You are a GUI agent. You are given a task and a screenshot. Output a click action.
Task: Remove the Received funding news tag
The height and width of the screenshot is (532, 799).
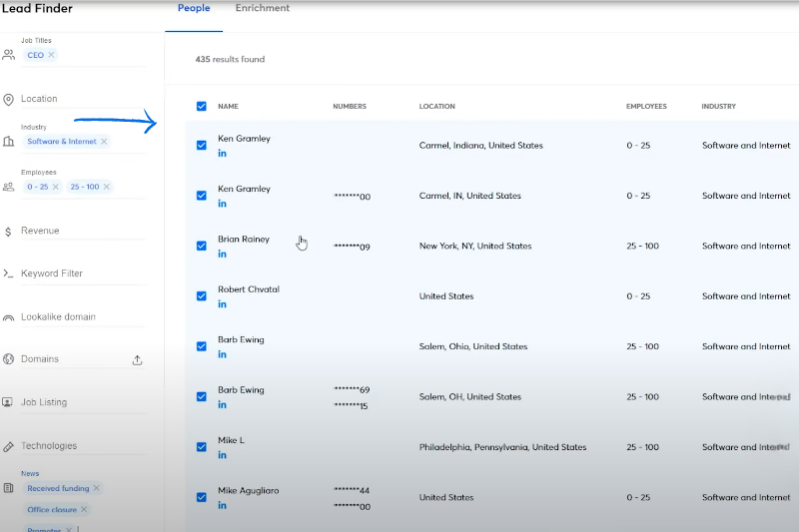pyautogui.click(x=97, y=488)
